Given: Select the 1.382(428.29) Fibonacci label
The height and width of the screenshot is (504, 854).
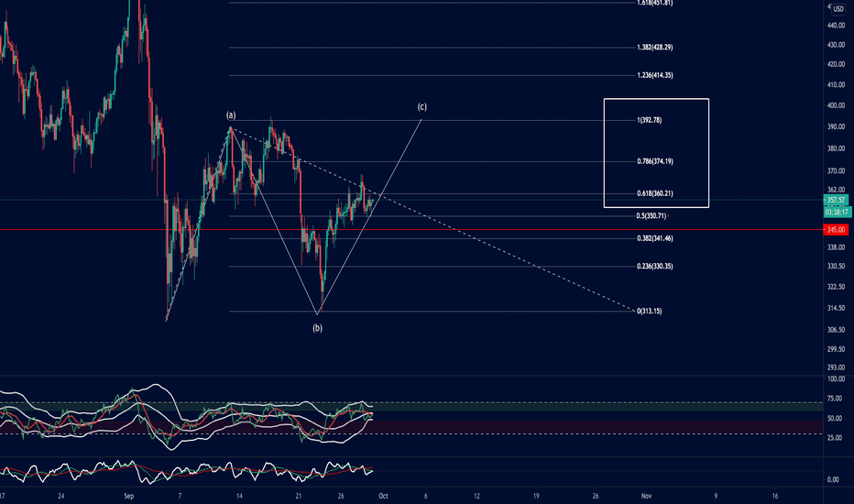Looking at the screenshot, I should [x=654, y=48].
